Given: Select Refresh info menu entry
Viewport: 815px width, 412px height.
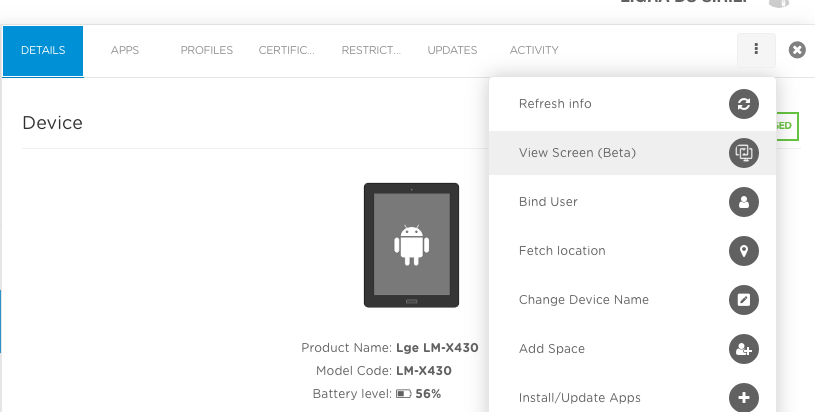Looking at the screenshot, I should (x=633, y=104).
